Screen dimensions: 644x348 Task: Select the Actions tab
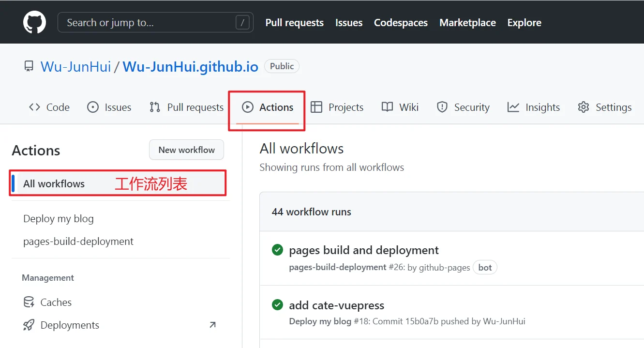(268, 107)
